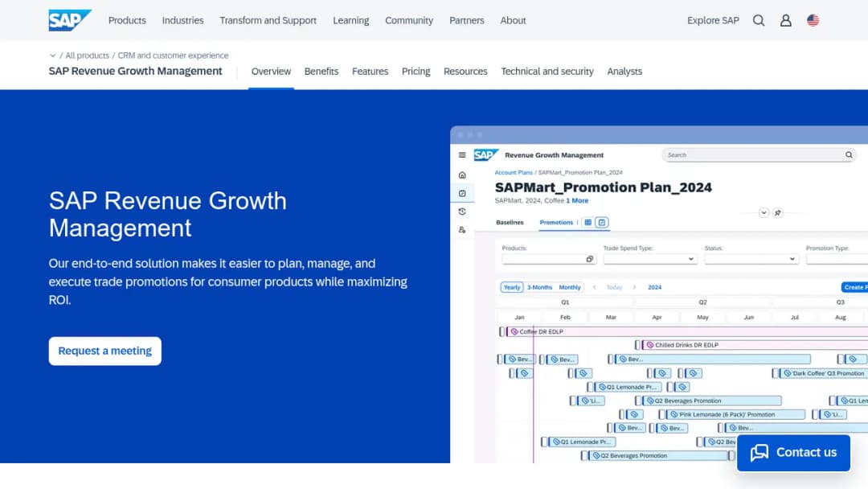Open the Products menu in header
Image resolution: width=868 pixels, height=489 pixels.
[x=127, y=20]
